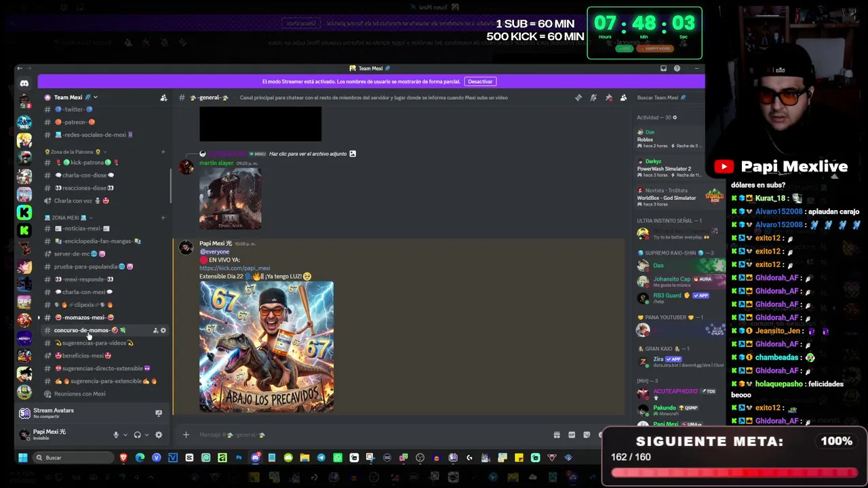Open the patreon channel

pos(105,123)
